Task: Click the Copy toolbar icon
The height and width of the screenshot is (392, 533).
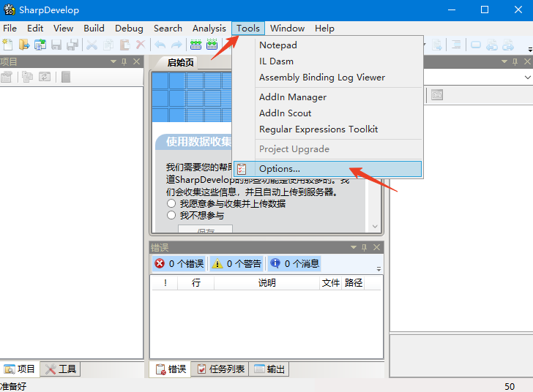Action: coord(108,45)
